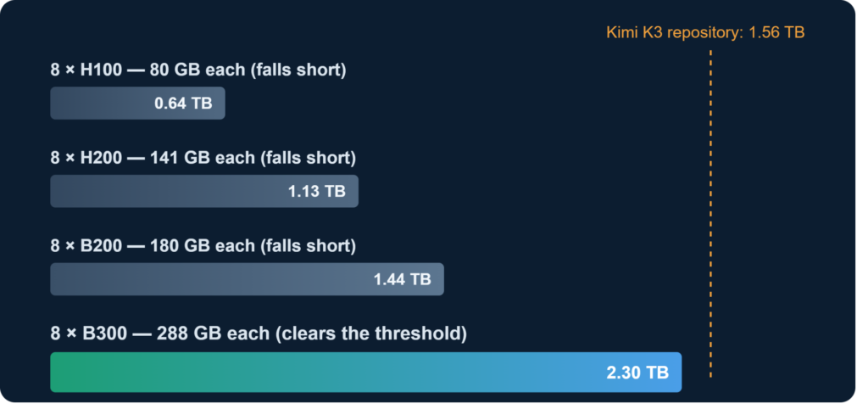Click the 0.64 TB value text

[x=183, y=103]
